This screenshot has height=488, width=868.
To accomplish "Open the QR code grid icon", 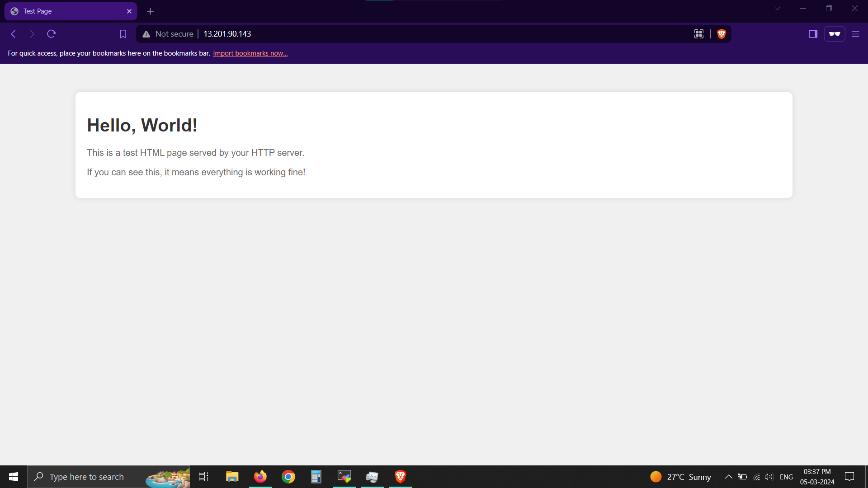I will tap(699, 34).
